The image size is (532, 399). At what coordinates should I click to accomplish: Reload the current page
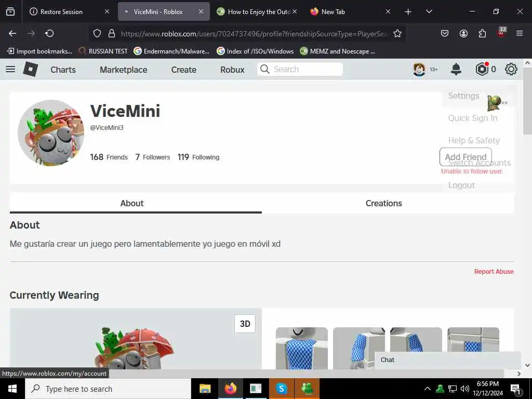point(49,33)
